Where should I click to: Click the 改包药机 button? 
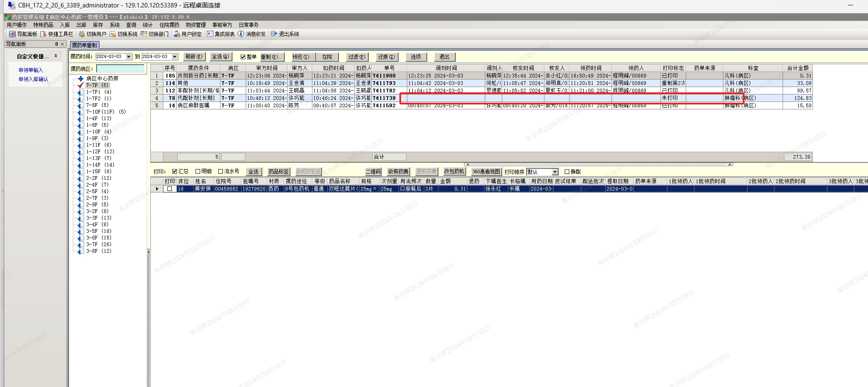454,172
